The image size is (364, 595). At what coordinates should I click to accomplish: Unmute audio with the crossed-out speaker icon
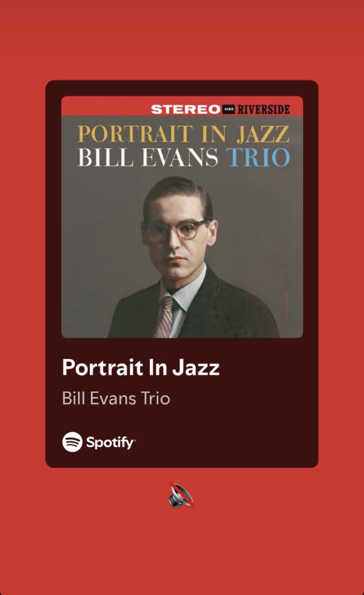(x=182, y=495)
